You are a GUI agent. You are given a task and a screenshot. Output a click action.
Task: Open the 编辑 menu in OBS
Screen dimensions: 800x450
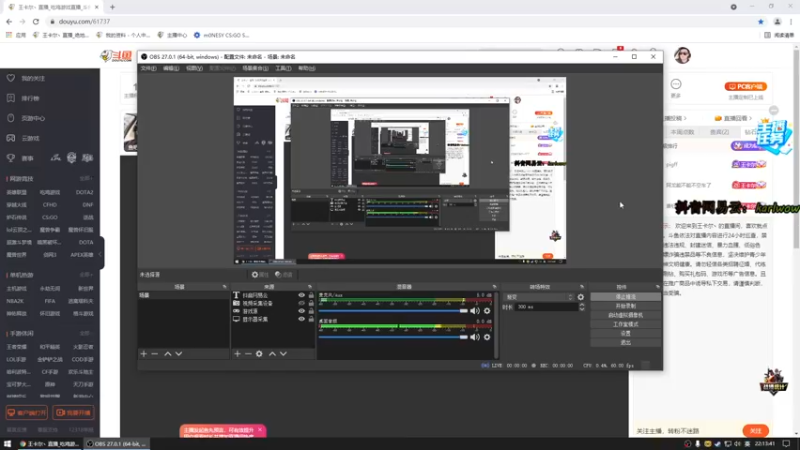tap(171, 68)
